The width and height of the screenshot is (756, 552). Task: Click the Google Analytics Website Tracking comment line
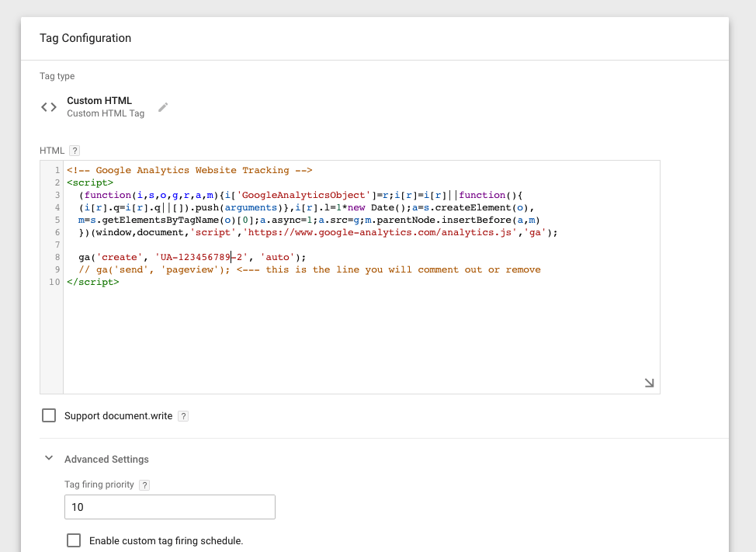point(189,170)
